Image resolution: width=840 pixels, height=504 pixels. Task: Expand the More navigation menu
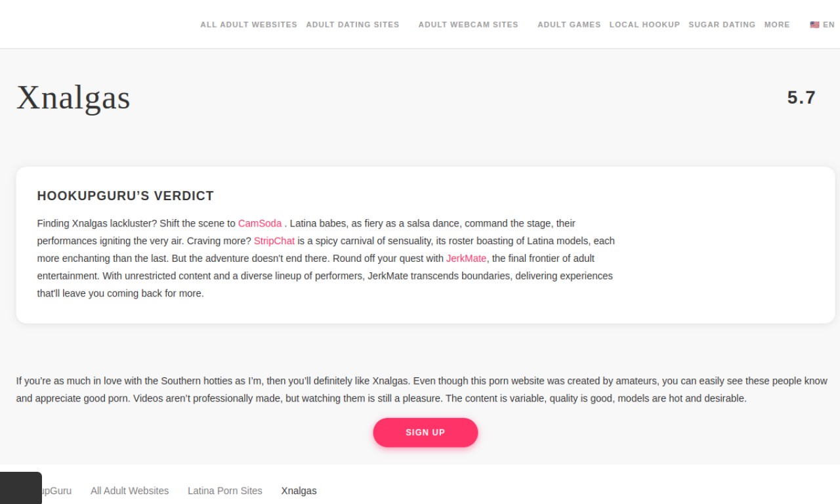pos(777,25)
